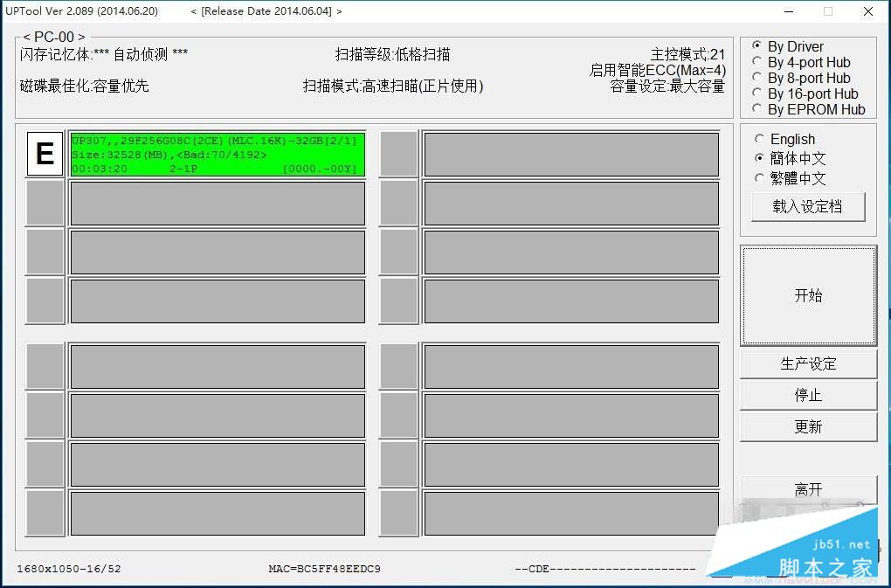The width and height of the screenshot is (891, 588).
Task: Select By 16-port Hub mode
Action: 756,93
